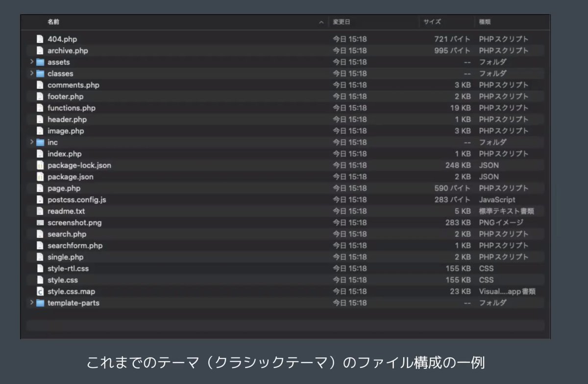Viewport: 588px width, 384px height.
Task: Click the 23 KB size value
Action: tap(460, 291)
